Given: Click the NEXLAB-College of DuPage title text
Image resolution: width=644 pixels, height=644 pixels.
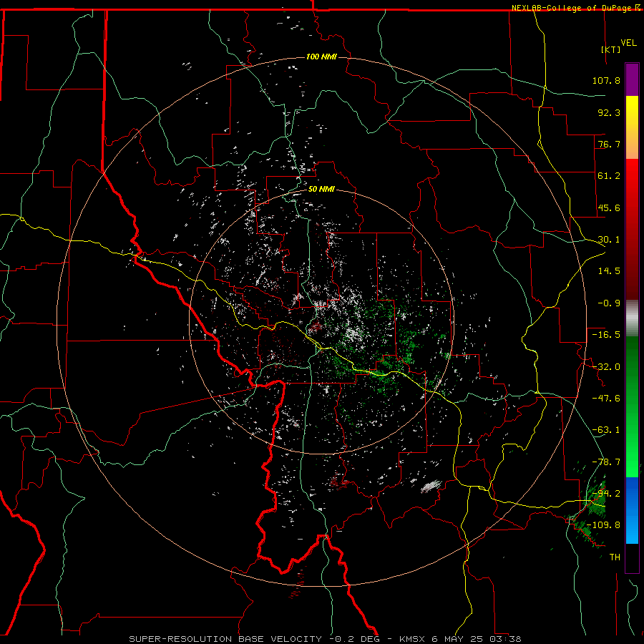Looking at the screenshot, I should [x=572, y=8].
